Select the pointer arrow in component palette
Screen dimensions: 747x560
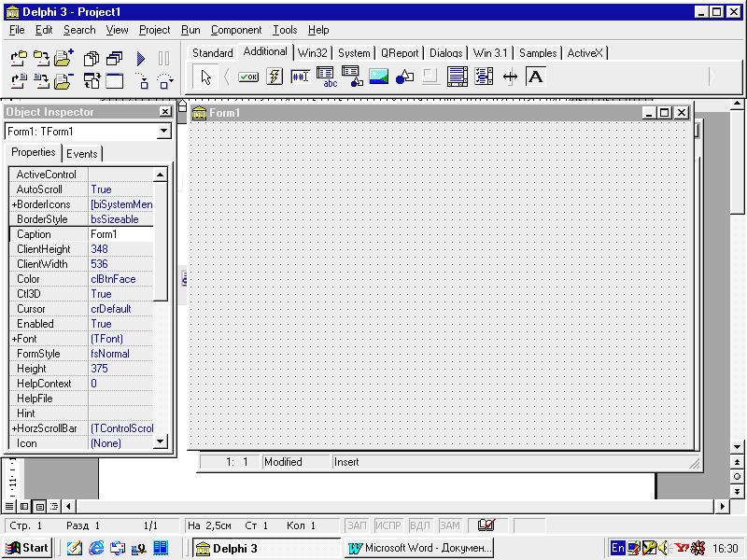pyautogui.click(x=205, y=77)
